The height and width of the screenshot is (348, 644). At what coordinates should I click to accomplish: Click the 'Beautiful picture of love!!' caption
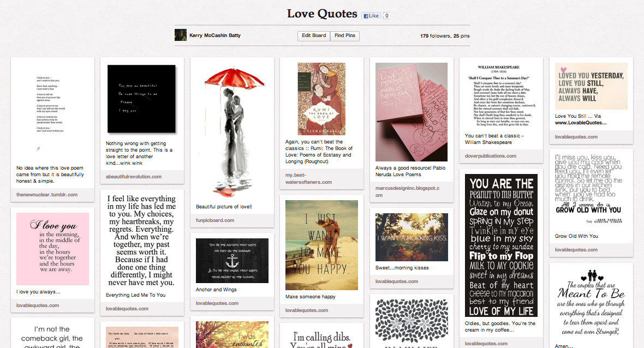point(224,207)
